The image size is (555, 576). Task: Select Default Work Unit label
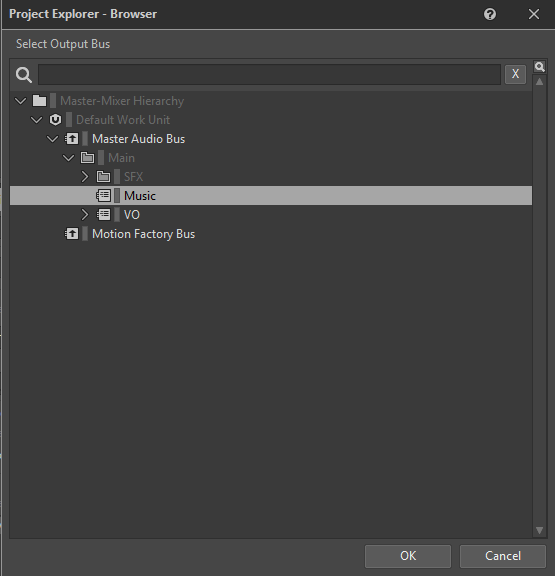[123, 120]
